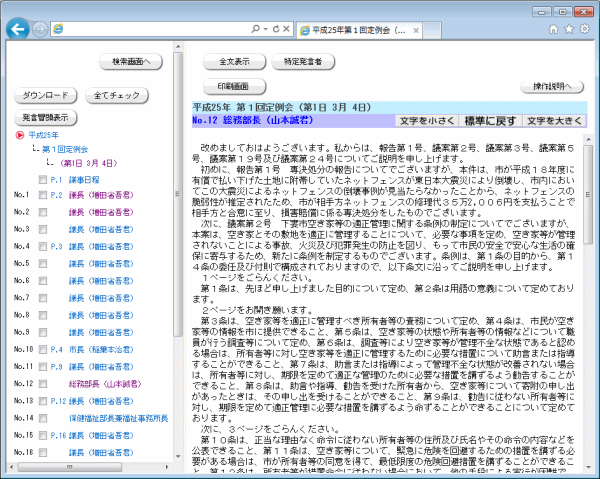Open the 平成25年 tree link

(44, 135)
